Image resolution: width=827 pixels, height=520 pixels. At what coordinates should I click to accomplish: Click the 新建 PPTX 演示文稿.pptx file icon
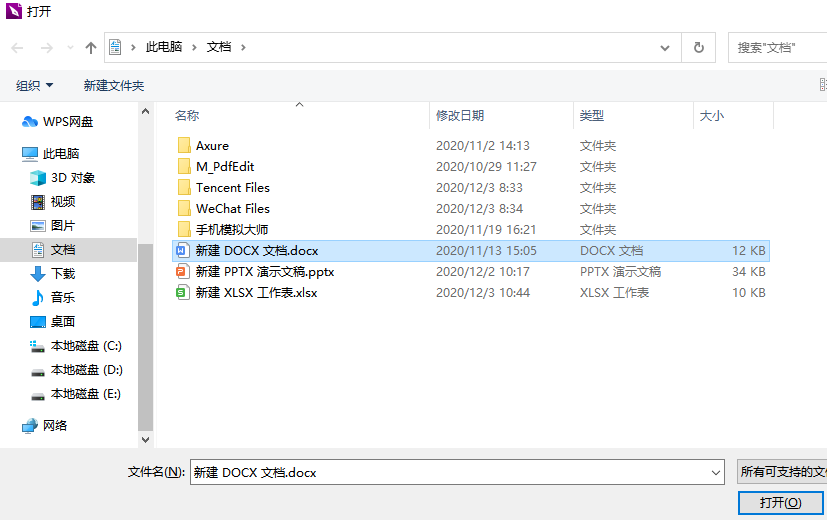tap(182, 272)
